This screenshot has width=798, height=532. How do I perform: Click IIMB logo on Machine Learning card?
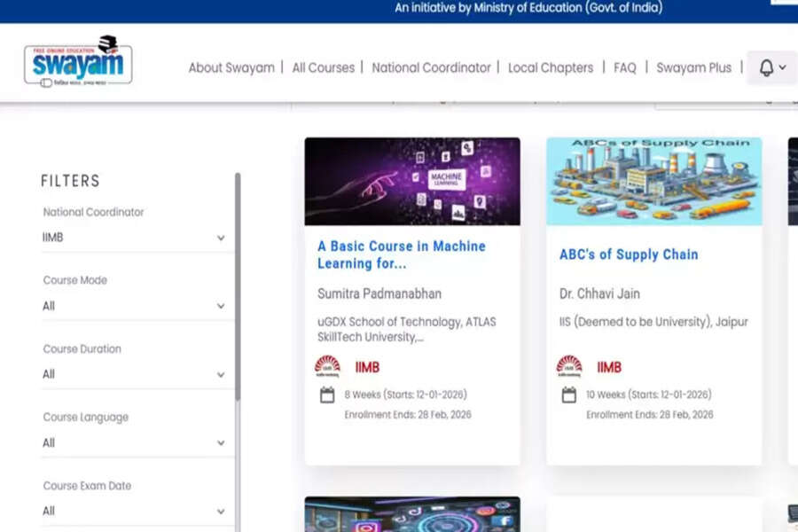327,366
